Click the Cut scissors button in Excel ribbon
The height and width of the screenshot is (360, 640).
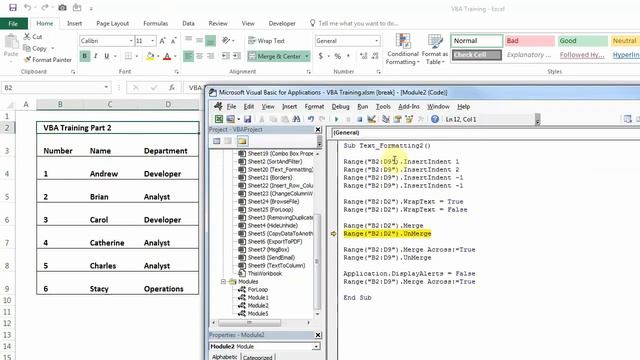(x=33, y=37)
